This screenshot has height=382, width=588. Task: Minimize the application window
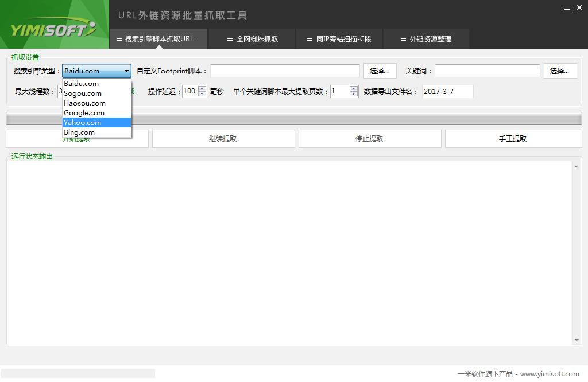(567, 8)
